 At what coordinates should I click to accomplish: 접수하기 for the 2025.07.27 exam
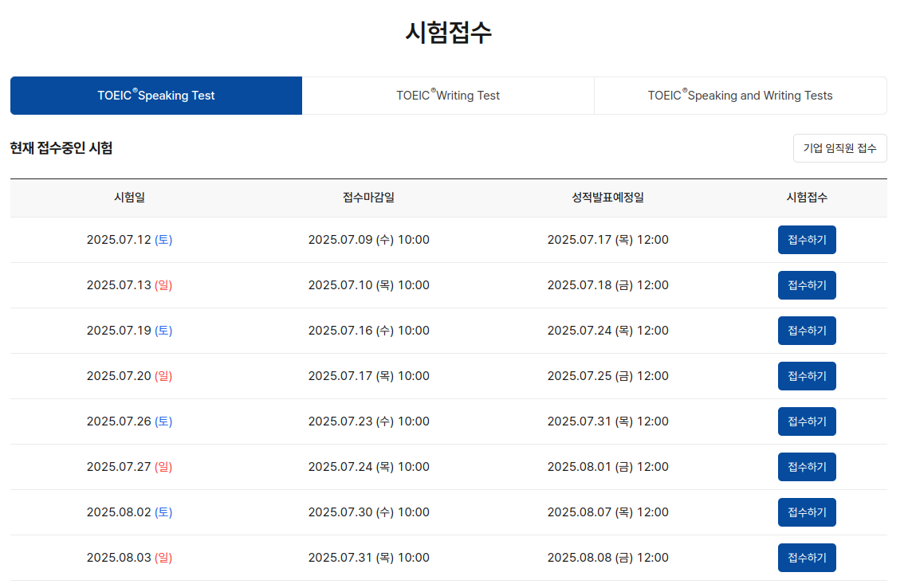click(806, 466)
